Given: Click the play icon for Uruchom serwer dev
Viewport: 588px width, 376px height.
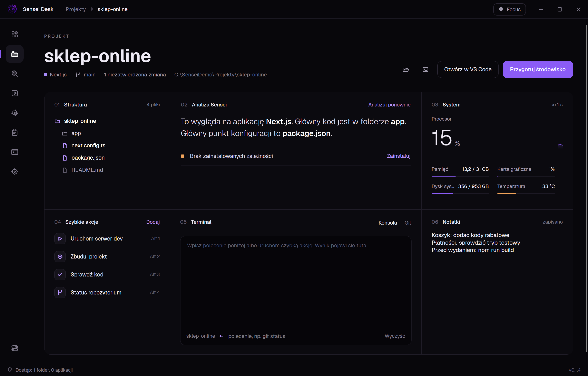Looking at the screenshot, I should click(60, 239).
